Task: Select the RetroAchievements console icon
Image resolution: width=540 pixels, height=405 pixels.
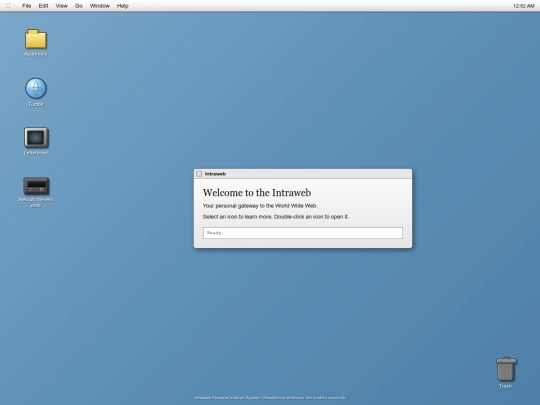Action: (x=36, y=186)
